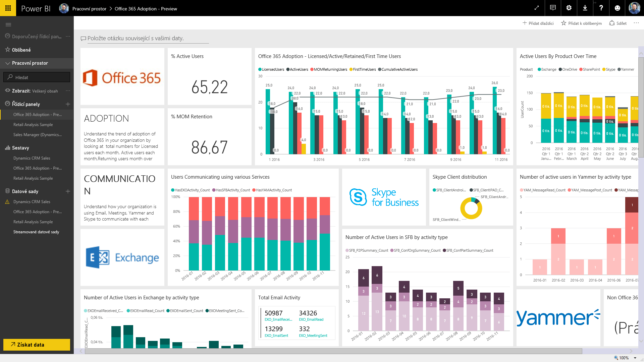This screenshot has width=644, height=362.
Task: Click Přidat k oblíbeným button
Action: pos(582,23)
